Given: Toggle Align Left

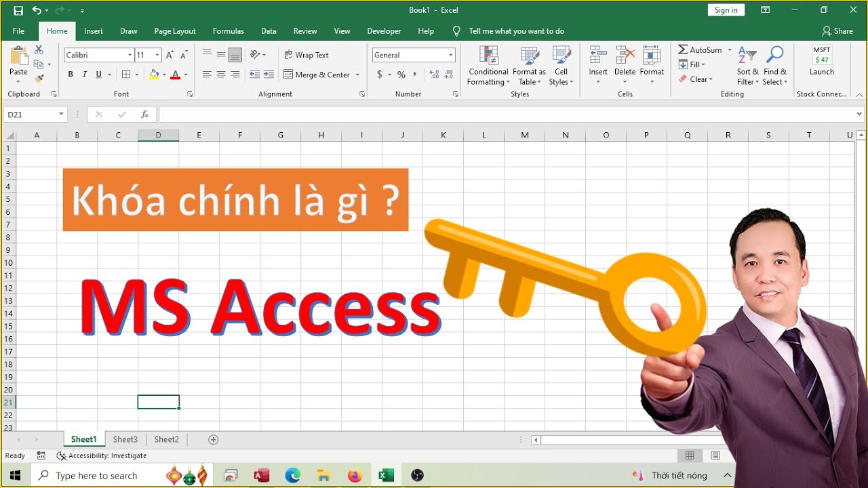Looking at the screenshot, I should [207, 75].
